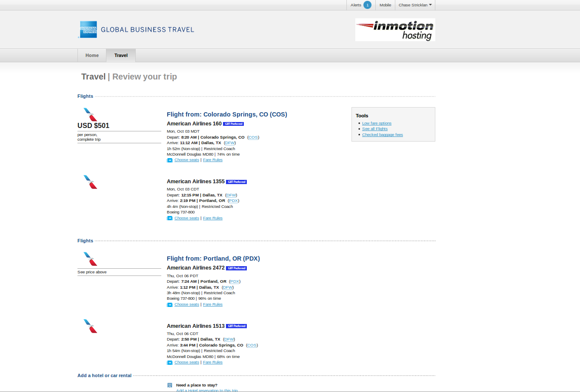The image size is (580, 392).
Task: Click the seat icon for American Airlines 2472
Action: click(x=170, y=305)
